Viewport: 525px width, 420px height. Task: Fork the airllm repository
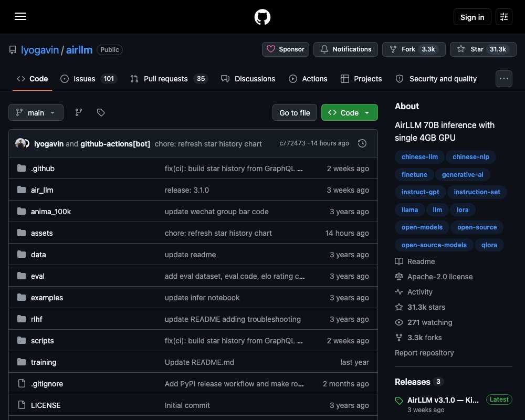pos(414,49)
